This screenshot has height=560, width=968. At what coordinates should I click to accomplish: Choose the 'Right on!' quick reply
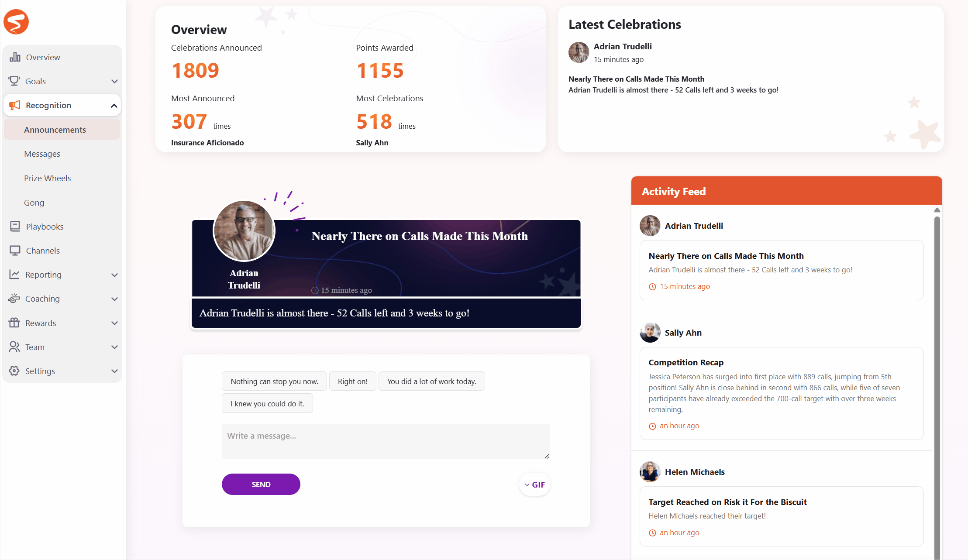tap(353, 381)
